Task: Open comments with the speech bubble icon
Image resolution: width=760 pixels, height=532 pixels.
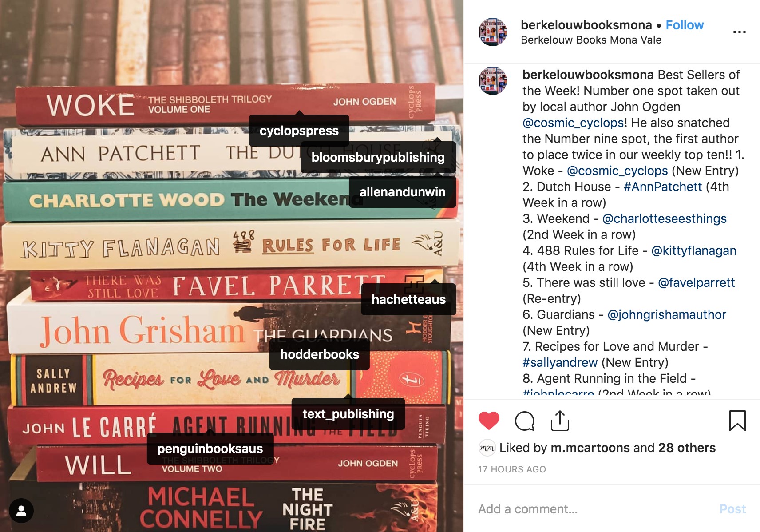Action: coord(524,421)
